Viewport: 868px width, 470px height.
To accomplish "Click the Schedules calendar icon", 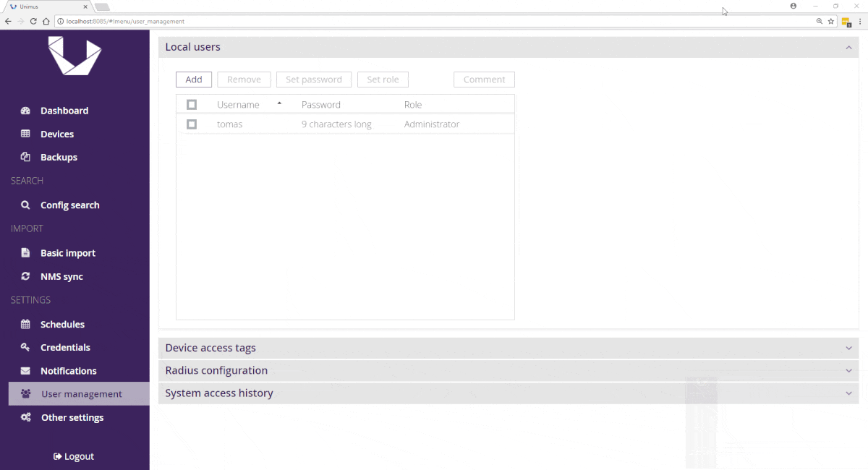I will click(25, 324).
